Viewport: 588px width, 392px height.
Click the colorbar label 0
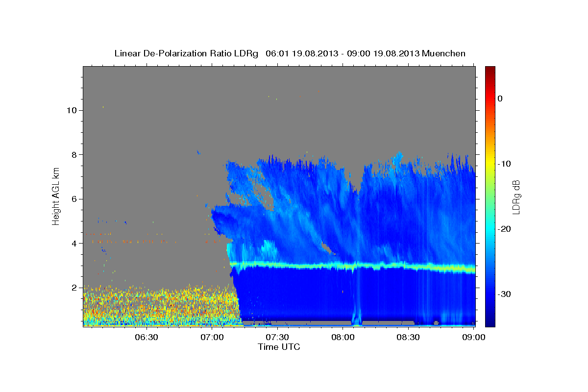(500, 98)
